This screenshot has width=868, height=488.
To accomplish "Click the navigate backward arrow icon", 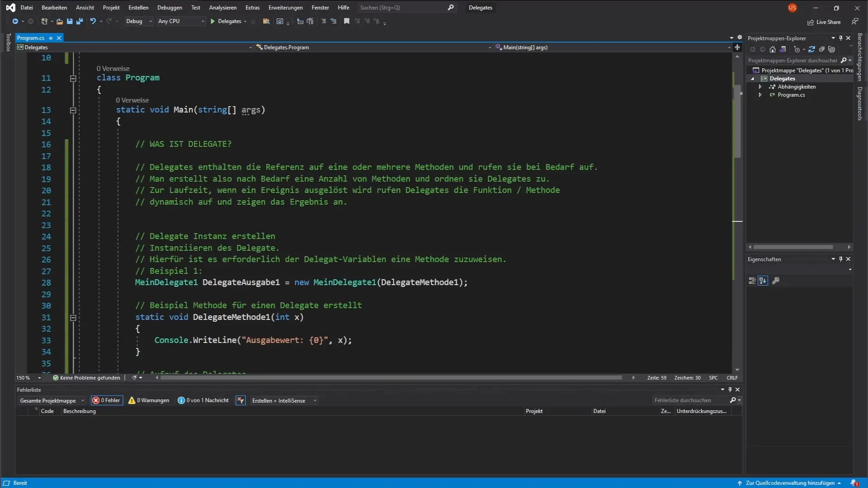I will click(15, 21).
